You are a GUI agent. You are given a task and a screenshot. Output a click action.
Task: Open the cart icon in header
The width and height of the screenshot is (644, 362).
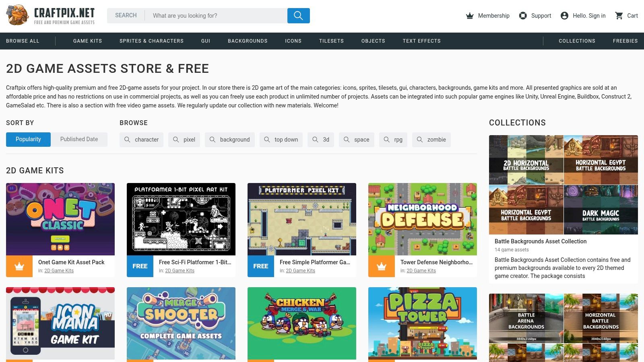[x=619, y=16]
